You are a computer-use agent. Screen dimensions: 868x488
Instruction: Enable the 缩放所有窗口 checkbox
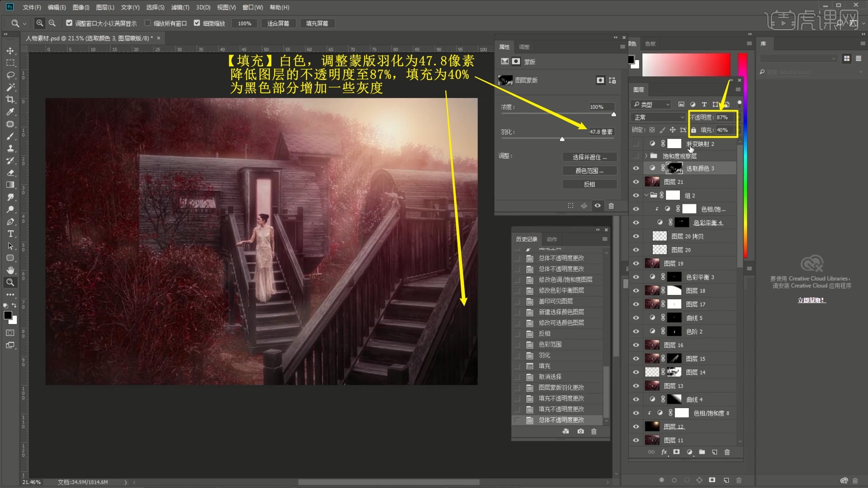pyautogui.click(x=147, y=23)
